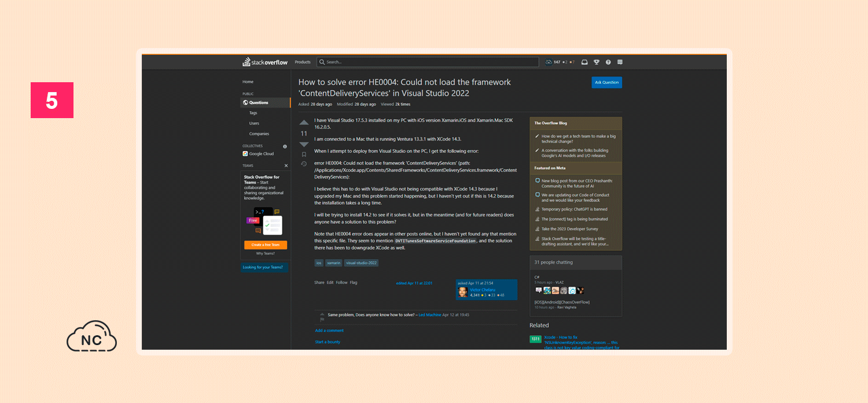Viewport: 868px width, 403px height.
Task: Click Start a bounty
Action: [328, 342]
